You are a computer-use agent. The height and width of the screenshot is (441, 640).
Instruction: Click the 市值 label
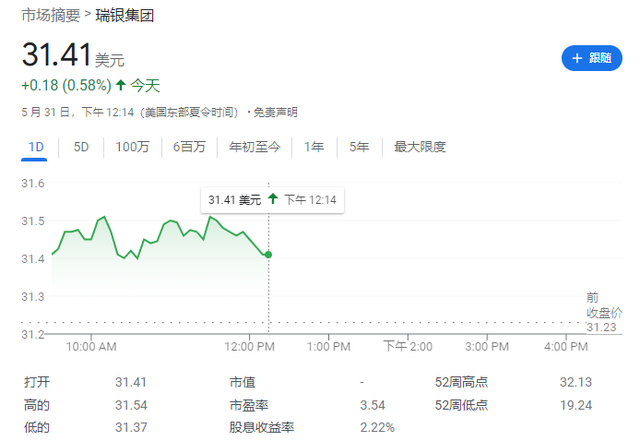pos(242,382)
